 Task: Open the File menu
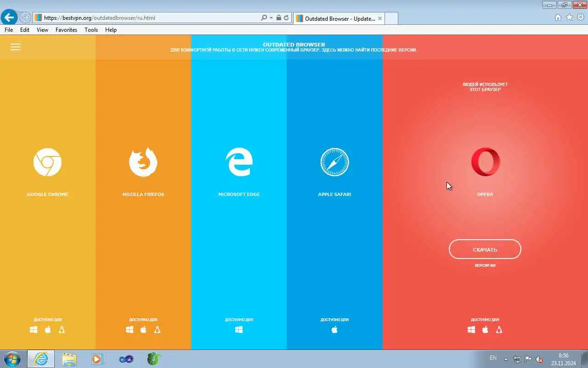9,29
